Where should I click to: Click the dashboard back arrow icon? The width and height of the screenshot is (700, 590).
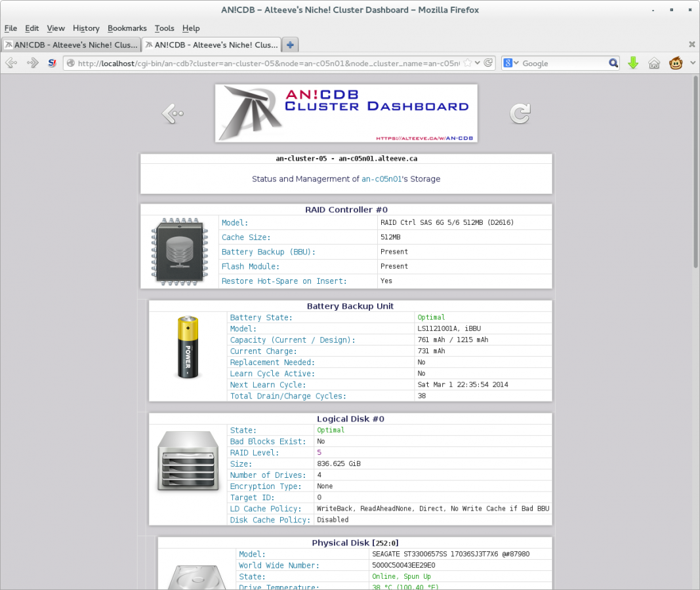[173, 113]
